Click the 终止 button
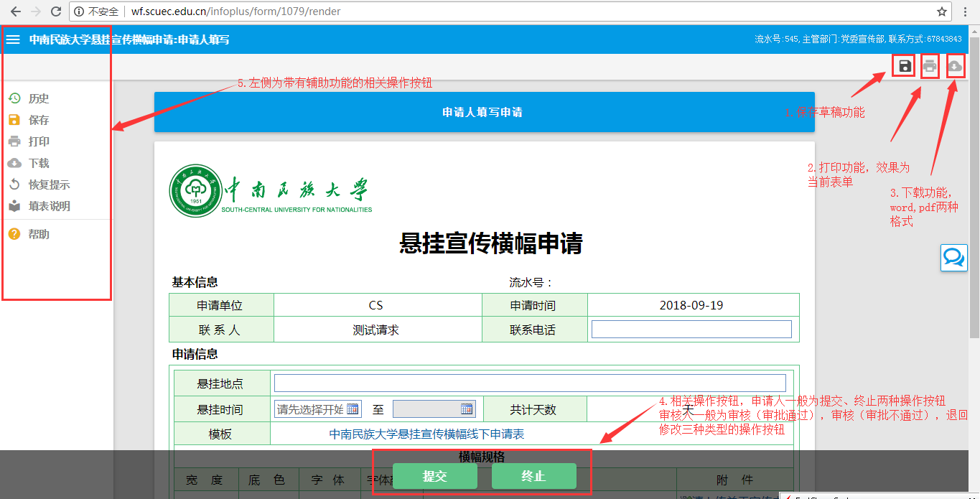The width and height of the screenshot is (980, 499). pyautogui.click(x=534, y=476)
